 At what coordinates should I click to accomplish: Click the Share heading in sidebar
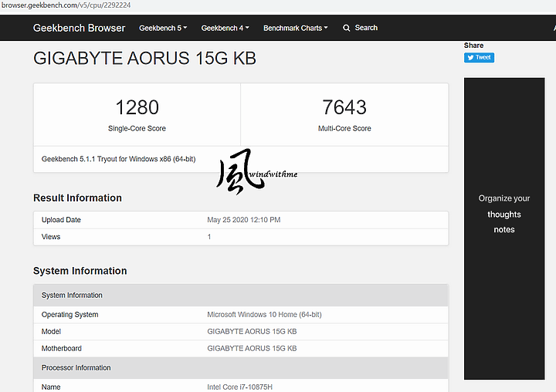coord(473,46)
